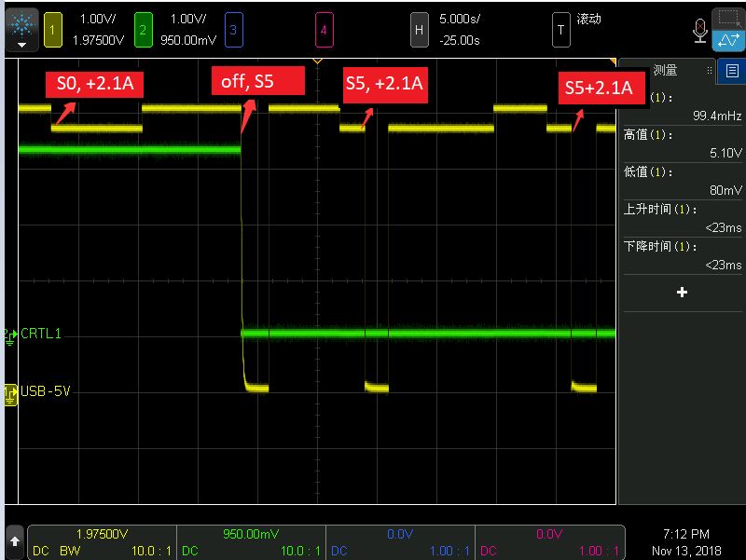Click channel 4 probe ratio 1.00 : 1
This screenshot has width=746, height=560.
[599, 551]
